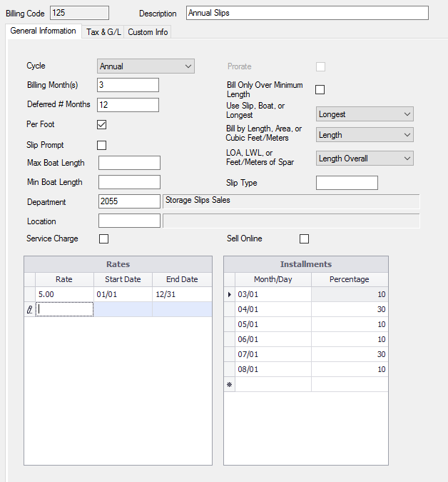Click the Deferred # Months field

click(x=128, y=105)
